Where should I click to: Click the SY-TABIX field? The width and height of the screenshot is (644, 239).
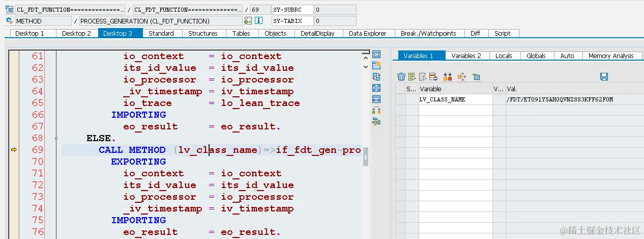(292, 21)
